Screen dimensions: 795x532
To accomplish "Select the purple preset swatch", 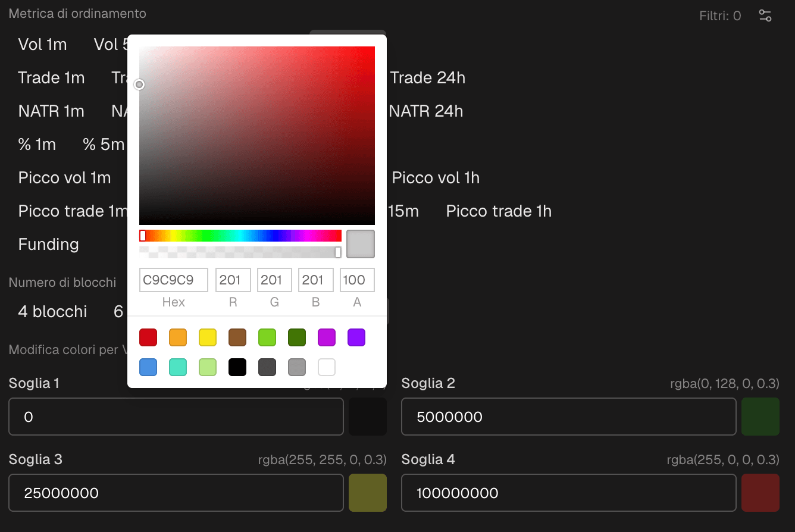I will (356, 338).
